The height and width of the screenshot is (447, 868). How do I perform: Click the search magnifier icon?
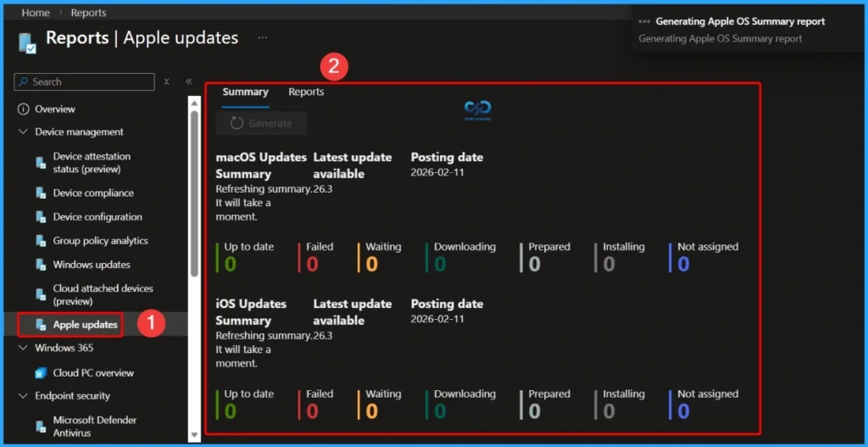tap(23, 81)
